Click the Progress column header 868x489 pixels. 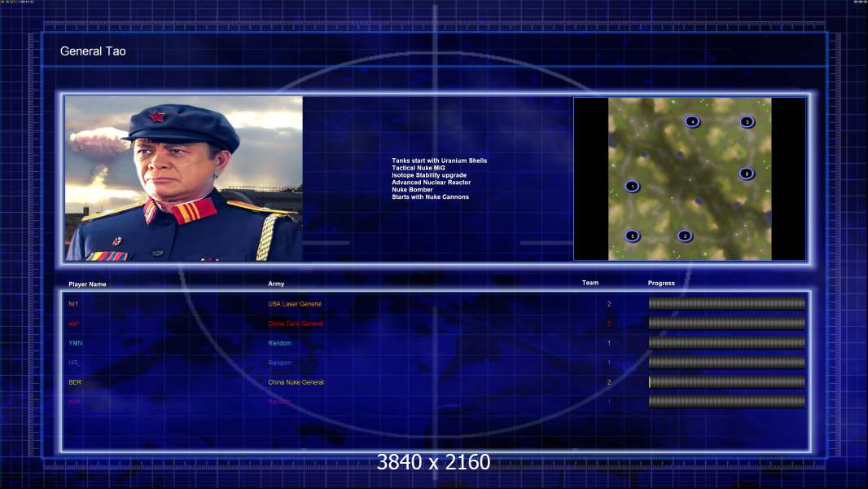661,283
